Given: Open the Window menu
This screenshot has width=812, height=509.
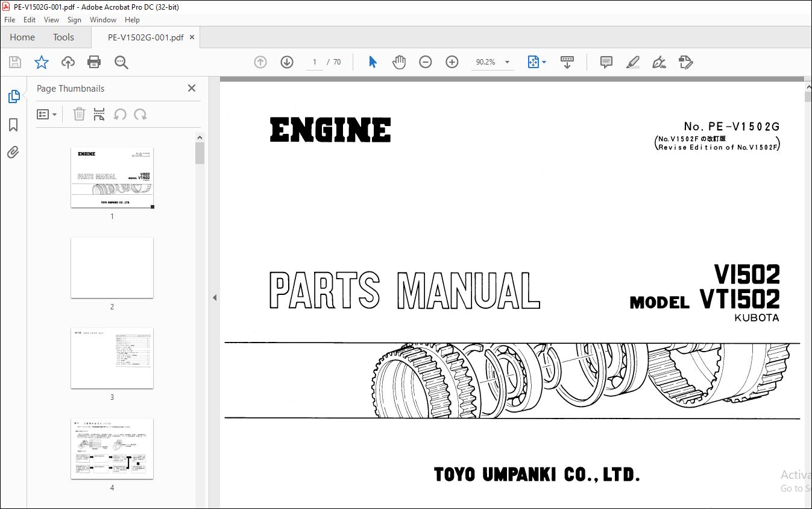Looking at the screenshot, I should (103, 20).
